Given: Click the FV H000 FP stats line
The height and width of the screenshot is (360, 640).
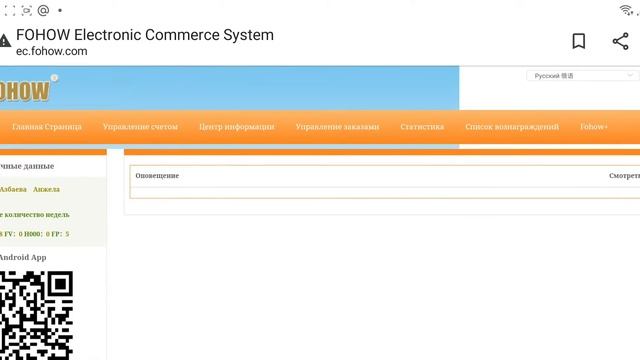Looking at the screenshot, I should pos(35,234).
